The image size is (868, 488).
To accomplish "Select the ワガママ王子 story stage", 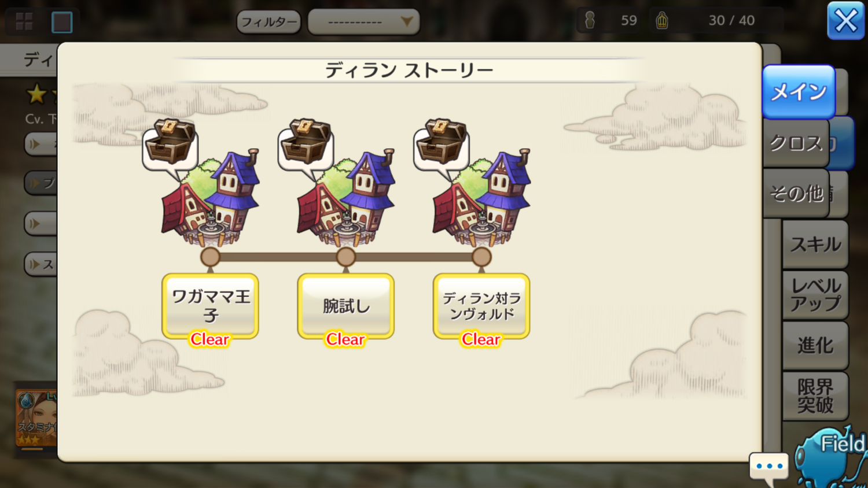I will coord(210,306).
